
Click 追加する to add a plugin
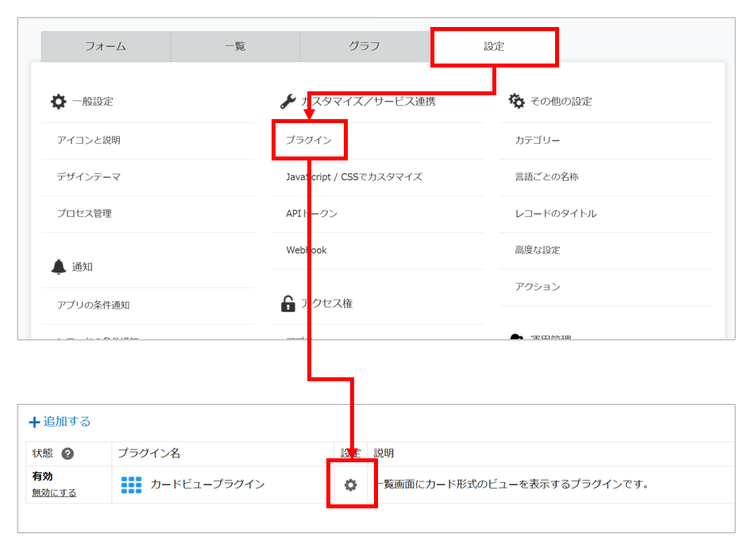point(60,422)
